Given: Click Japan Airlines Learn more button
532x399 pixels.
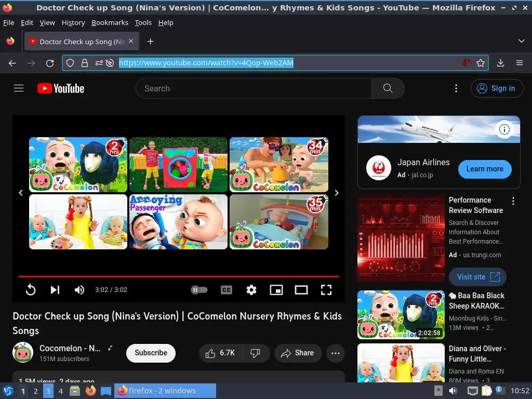Looking at the screenshot, I should pyautogui.click(x=485, y=169).
